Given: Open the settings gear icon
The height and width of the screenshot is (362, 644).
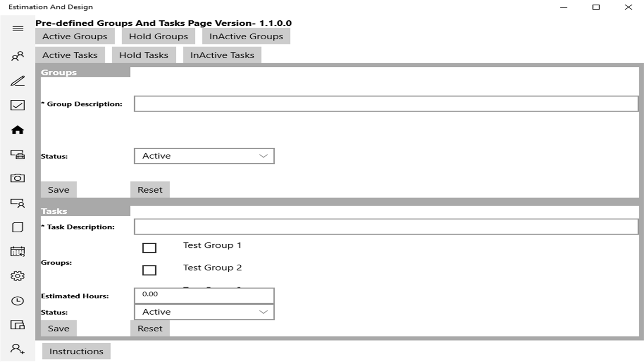Looking at the screenshot, I should point(17,276).
